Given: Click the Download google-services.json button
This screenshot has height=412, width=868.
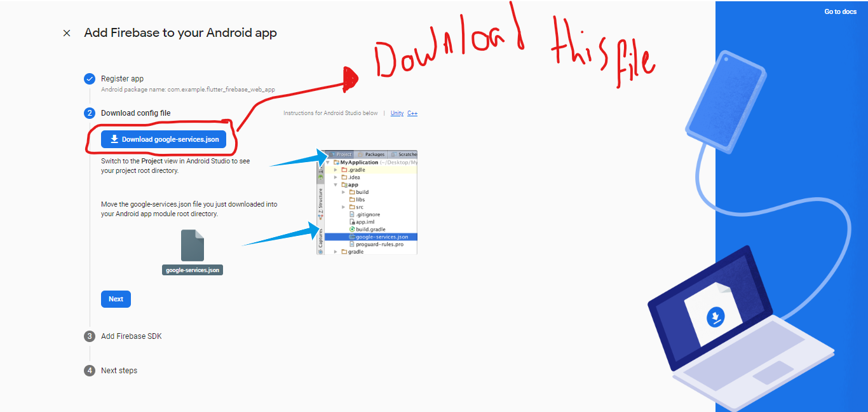Looking at the screenshot, I should [x=164, y=139].
